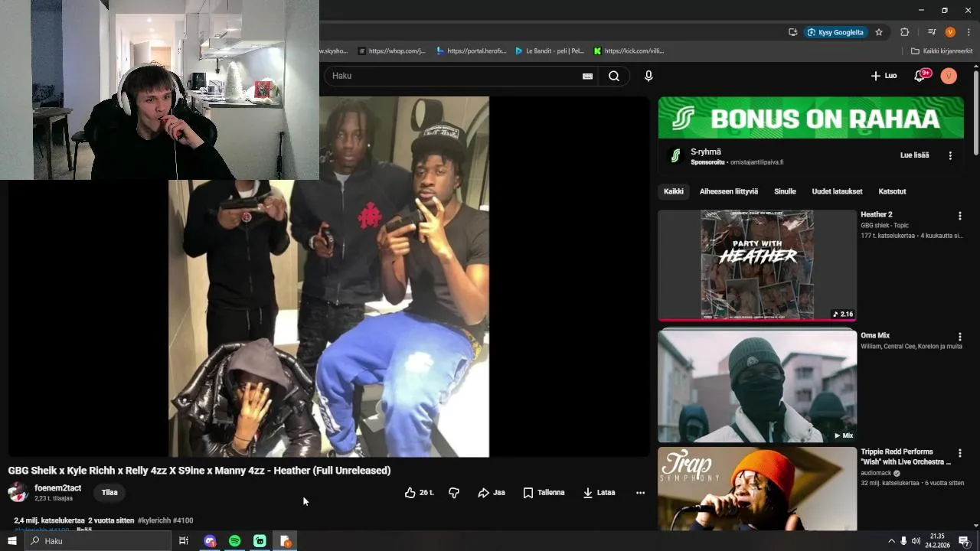Open options for Trippie Redd video

tap(959, 454)
